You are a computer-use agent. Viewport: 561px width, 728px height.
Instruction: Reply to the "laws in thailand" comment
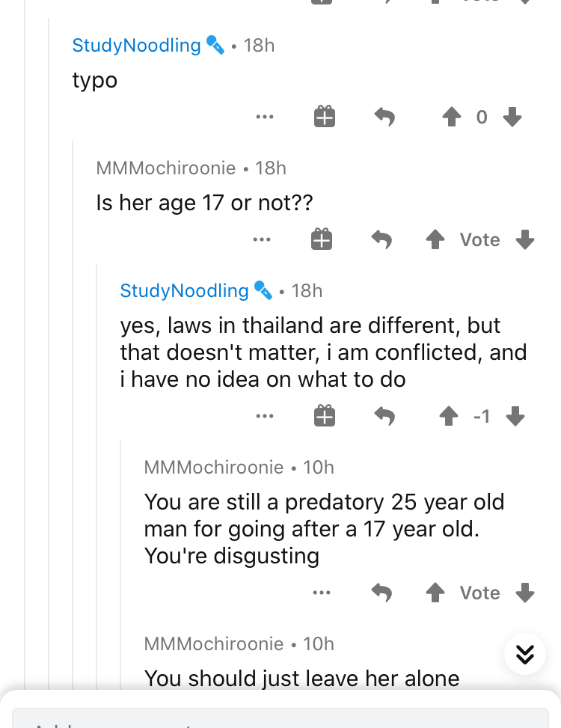tap(384, 416)
